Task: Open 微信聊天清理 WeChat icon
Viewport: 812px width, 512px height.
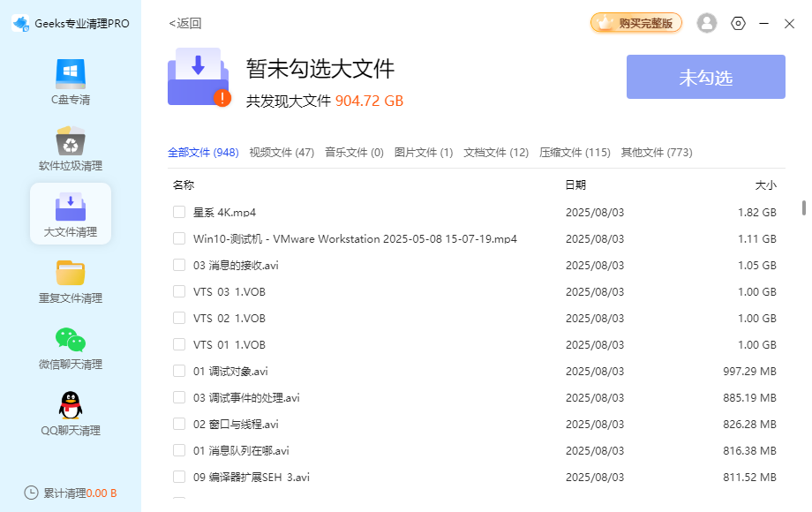Action: point(71,339)
